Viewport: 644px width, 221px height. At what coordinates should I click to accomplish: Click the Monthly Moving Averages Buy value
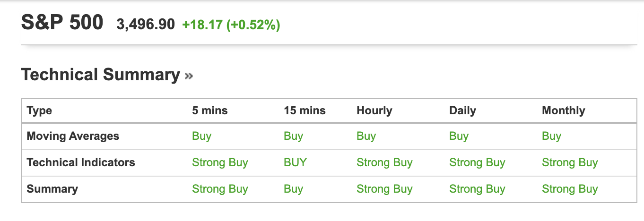pyautogui.click(x=551, y=136)
